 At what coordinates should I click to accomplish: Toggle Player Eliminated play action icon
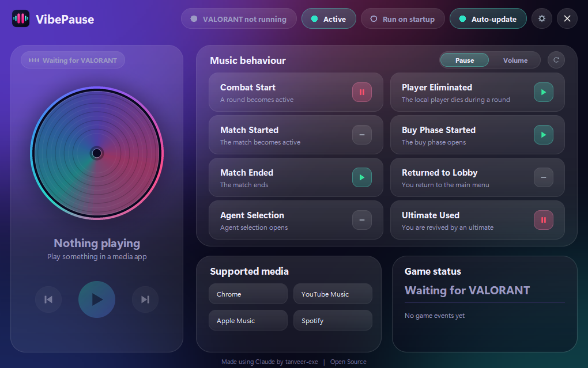(x=544, y=92)
